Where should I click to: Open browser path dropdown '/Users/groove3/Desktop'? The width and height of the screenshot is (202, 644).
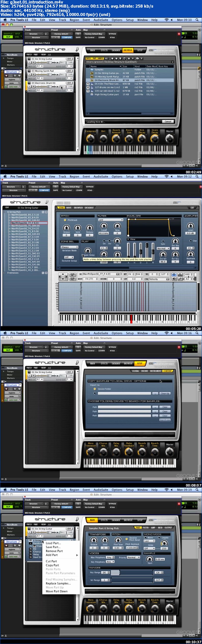(x=173, y=62)
